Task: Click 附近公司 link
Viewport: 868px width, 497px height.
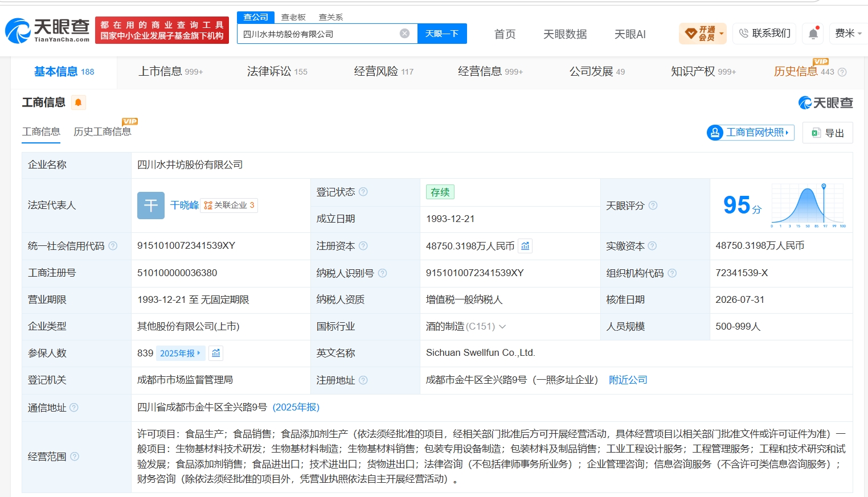Action: point(628,380)
